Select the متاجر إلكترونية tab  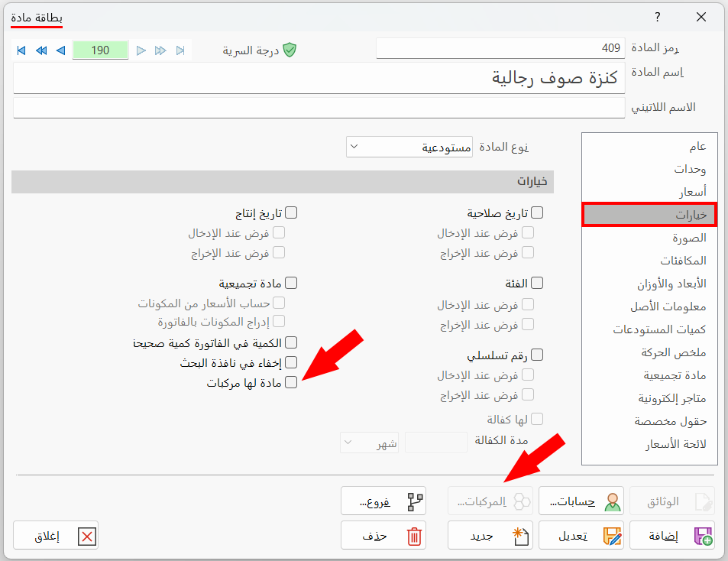pyautogui.click(x=649, y=398)
